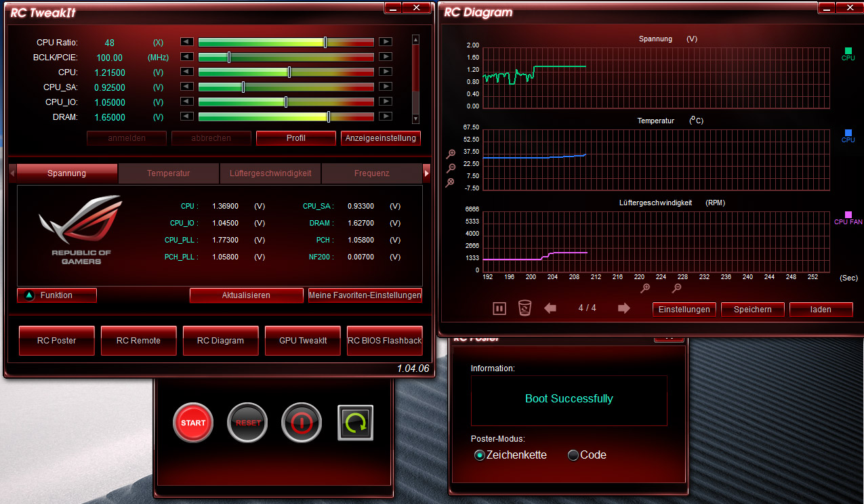
Task: Click the abbrechen button
Action: pyautogui.click(x=211, y=138)
